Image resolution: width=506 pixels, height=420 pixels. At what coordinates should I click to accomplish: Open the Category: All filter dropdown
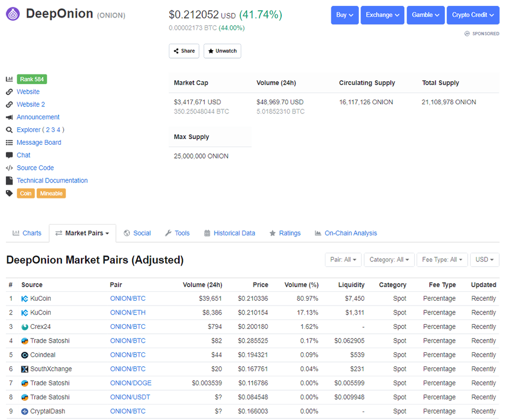pyautogui.click(x=389, y=260)
